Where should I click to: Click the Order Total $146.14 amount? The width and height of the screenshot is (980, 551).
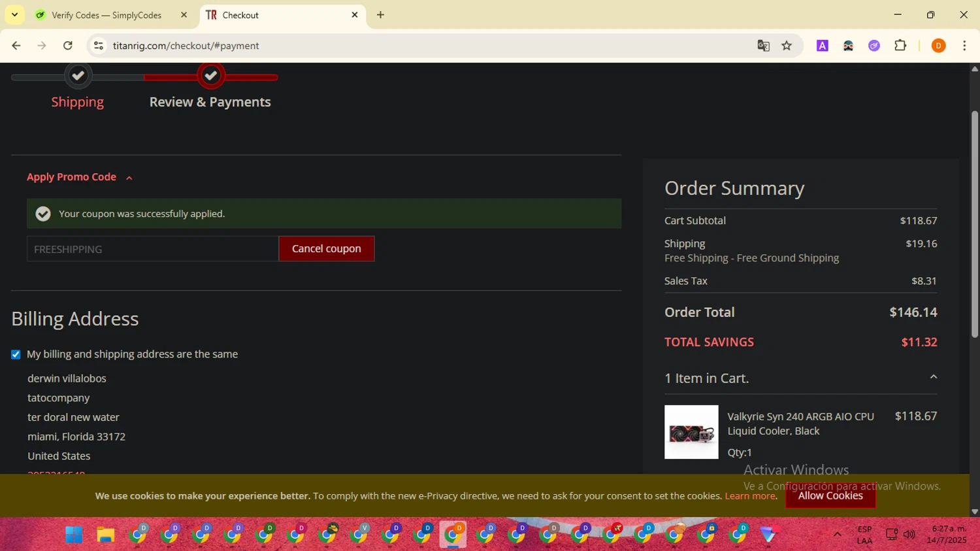913,312
